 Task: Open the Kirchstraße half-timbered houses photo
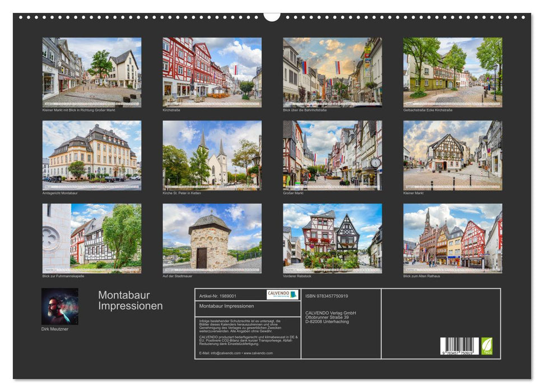coord(212,72)
